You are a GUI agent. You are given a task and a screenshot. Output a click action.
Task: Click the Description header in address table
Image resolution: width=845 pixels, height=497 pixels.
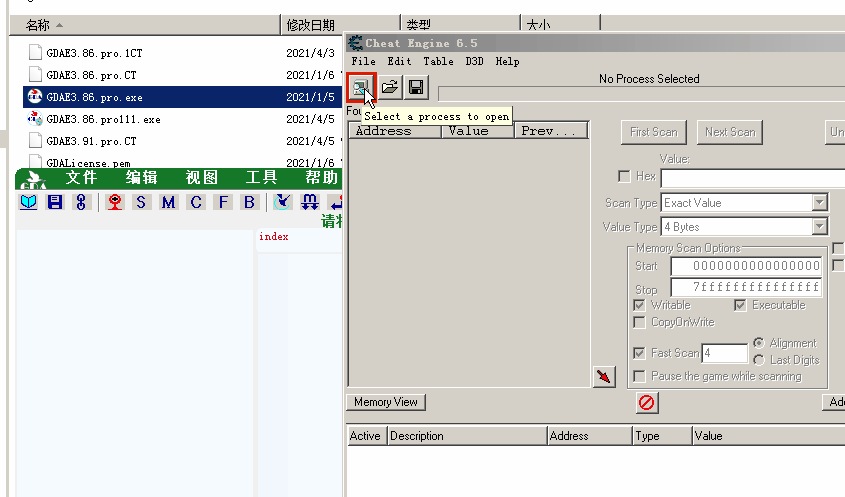(467, 436)
